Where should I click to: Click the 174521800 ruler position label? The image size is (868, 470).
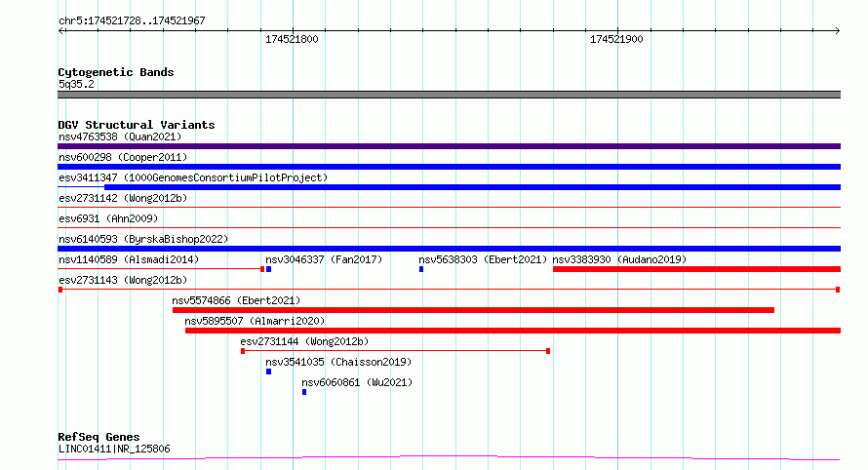(292, 39)
